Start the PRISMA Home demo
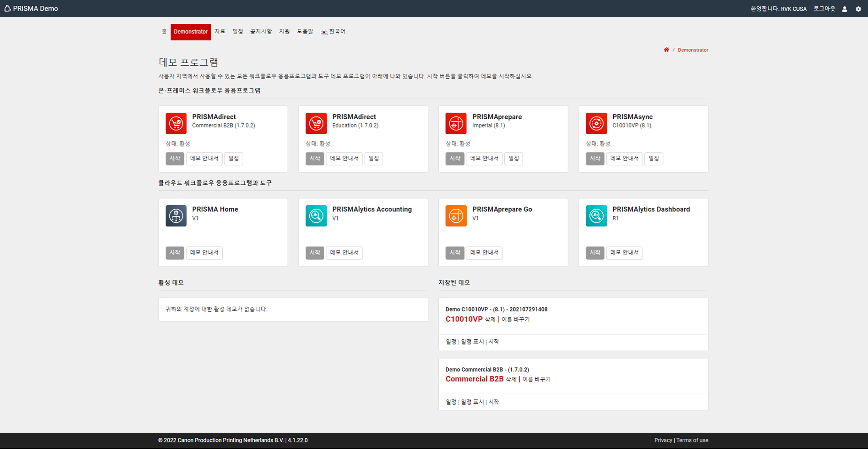Image resolution: width=868 pixels, height=449 pixels. pos(174,253)
